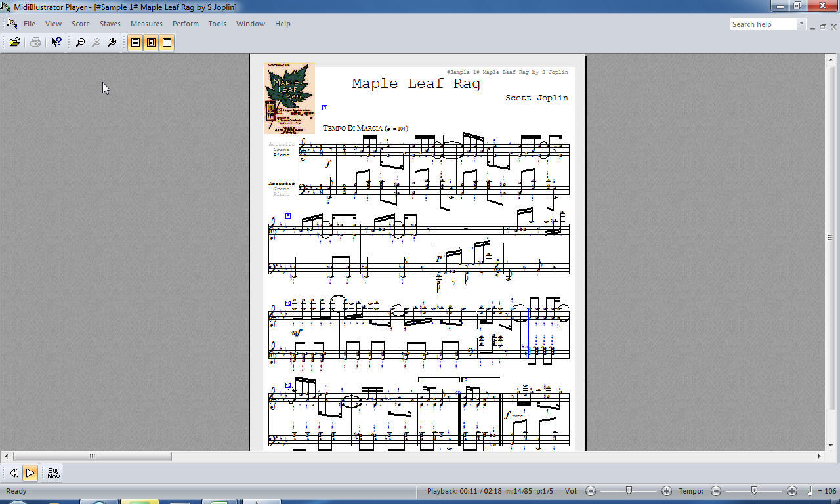
Task: Click the Buy Now button
Action: coord(54,472)
